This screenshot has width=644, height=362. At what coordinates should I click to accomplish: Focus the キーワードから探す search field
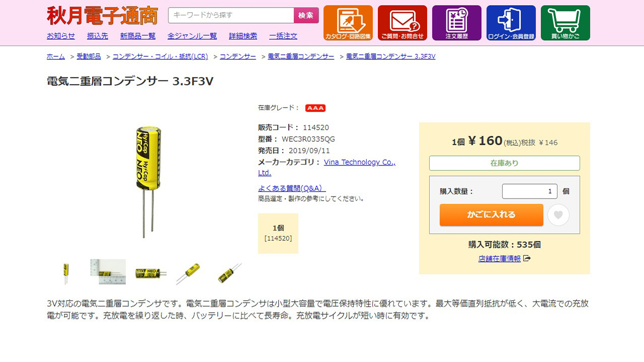click(231, 16)
